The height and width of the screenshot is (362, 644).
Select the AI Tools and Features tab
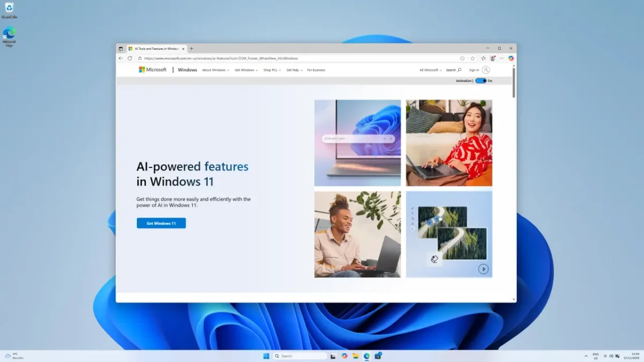156,49
